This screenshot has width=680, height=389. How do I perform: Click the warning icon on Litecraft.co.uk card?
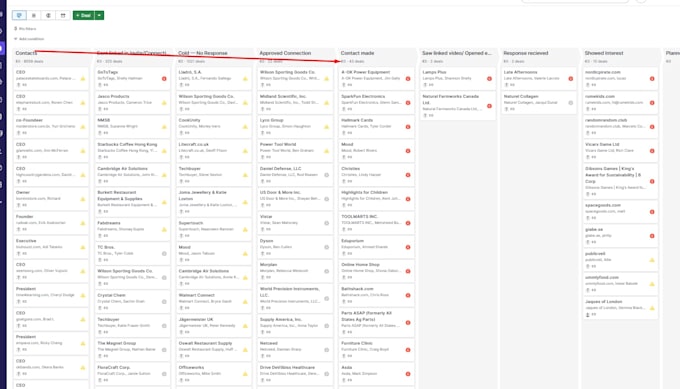pyautogui.click(x=245, y=151)
